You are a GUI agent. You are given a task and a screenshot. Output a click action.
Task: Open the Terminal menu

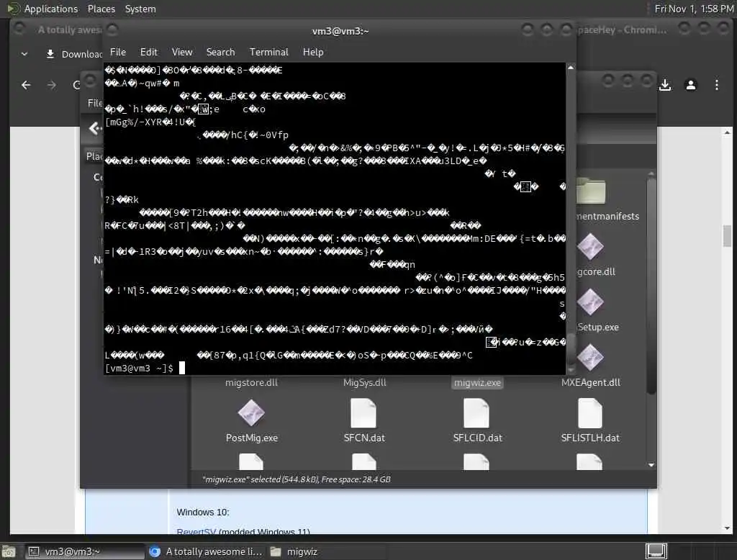tap(269, 53)
